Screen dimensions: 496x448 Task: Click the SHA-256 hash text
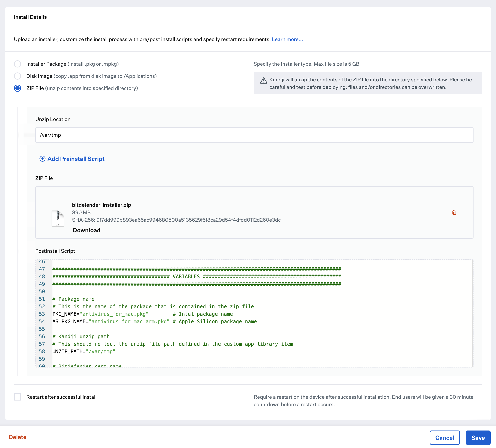pos(176,220)
